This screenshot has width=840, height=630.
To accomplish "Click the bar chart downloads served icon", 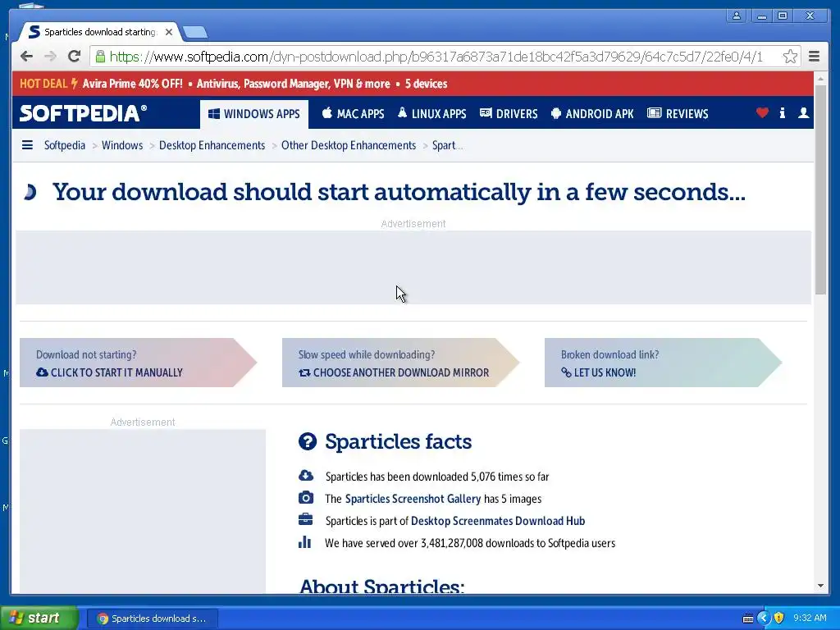I will click(305, 541).
